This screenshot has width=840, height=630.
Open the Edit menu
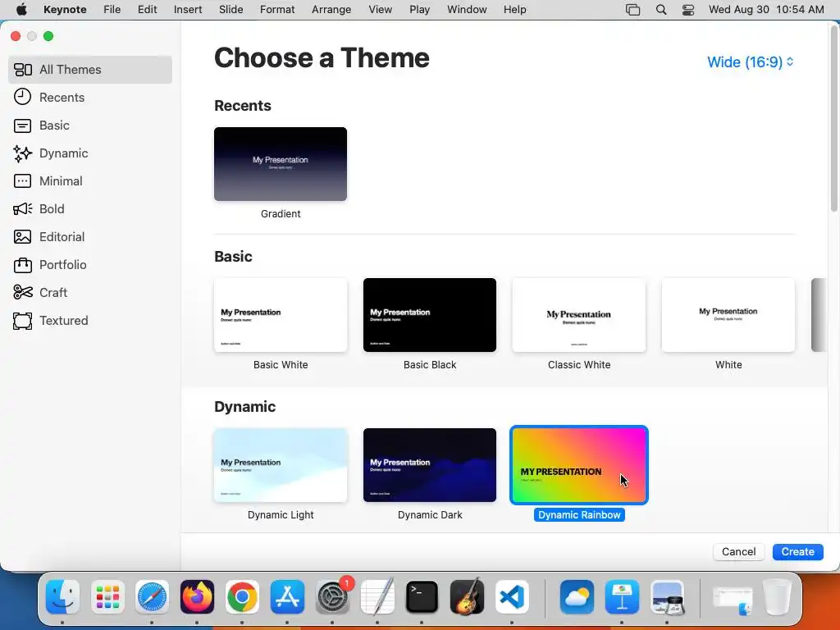(x=148, y=10)
